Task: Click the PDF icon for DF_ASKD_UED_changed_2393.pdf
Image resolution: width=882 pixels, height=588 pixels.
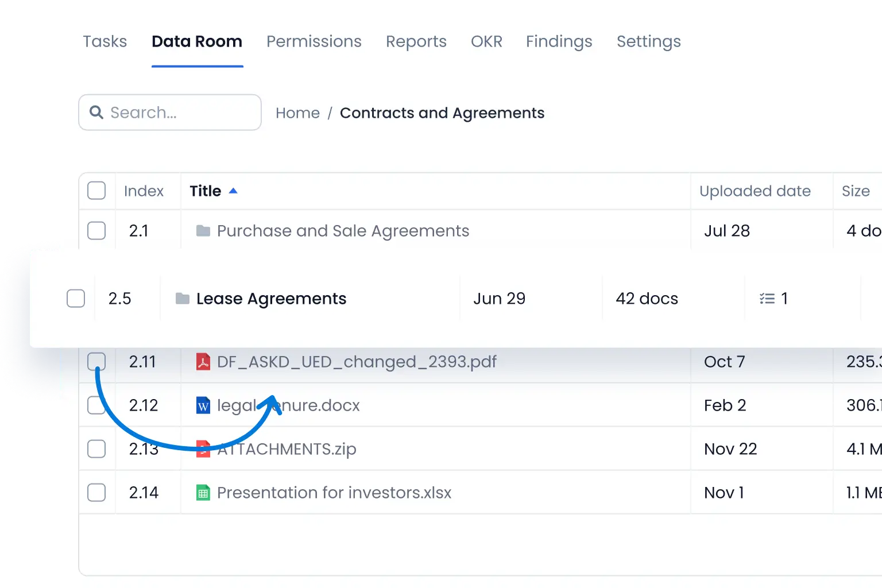Action: tap(203, 362)
